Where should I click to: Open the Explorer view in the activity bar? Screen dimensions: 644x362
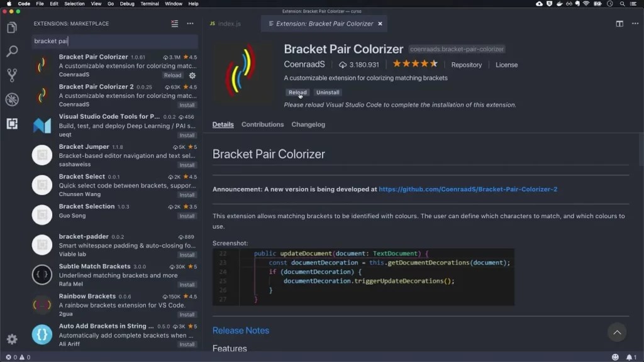point(11,28)
